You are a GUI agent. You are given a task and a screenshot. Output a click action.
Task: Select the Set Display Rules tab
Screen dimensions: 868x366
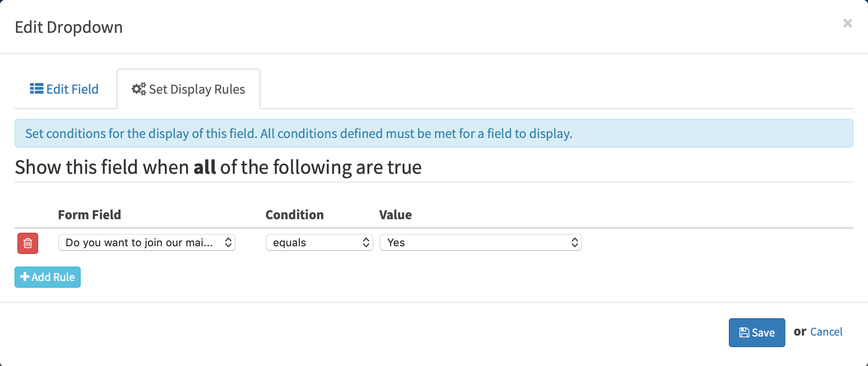coord(188,89)
